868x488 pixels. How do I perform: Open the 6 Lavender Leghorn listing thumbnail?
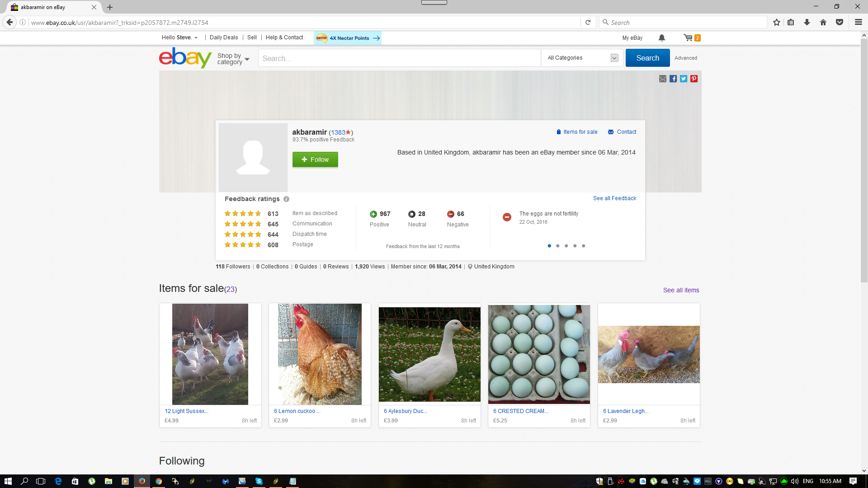649,354
